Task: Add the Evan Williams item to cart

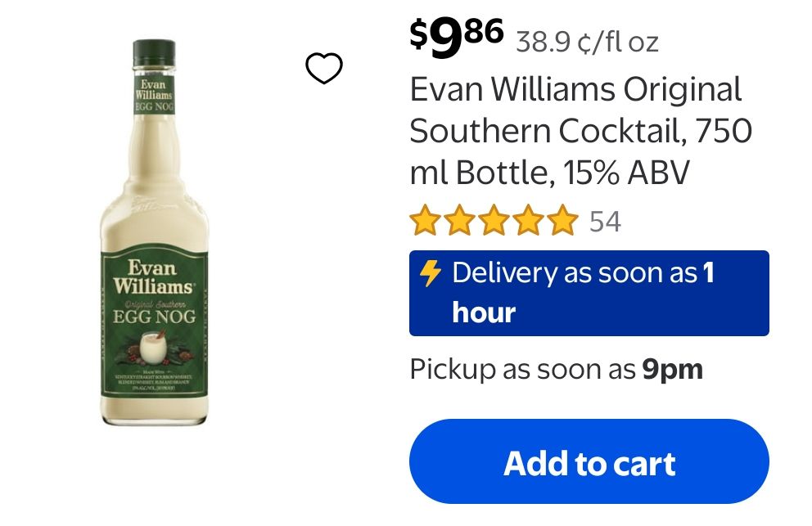Action: [589, 461]
